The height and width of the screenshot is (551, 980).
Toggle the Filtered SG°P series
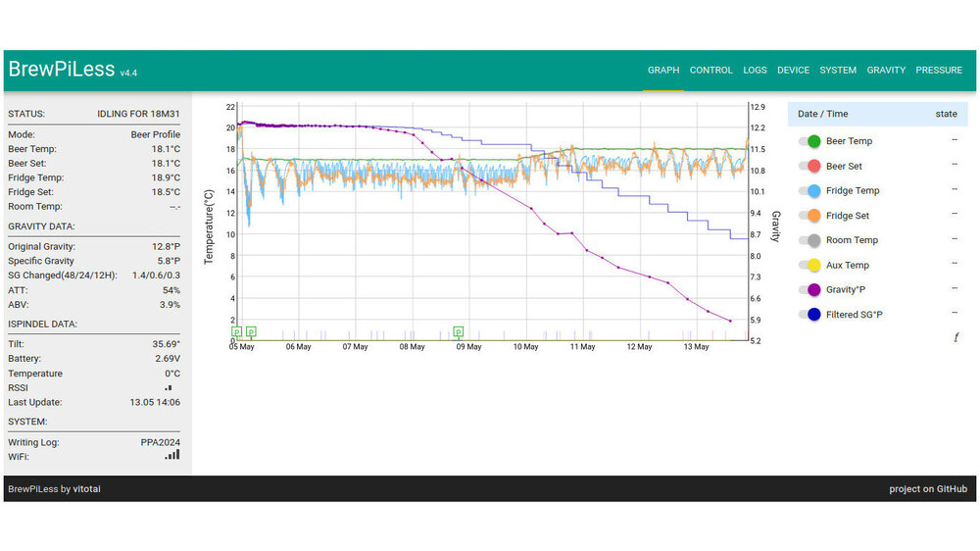[809, 314]
